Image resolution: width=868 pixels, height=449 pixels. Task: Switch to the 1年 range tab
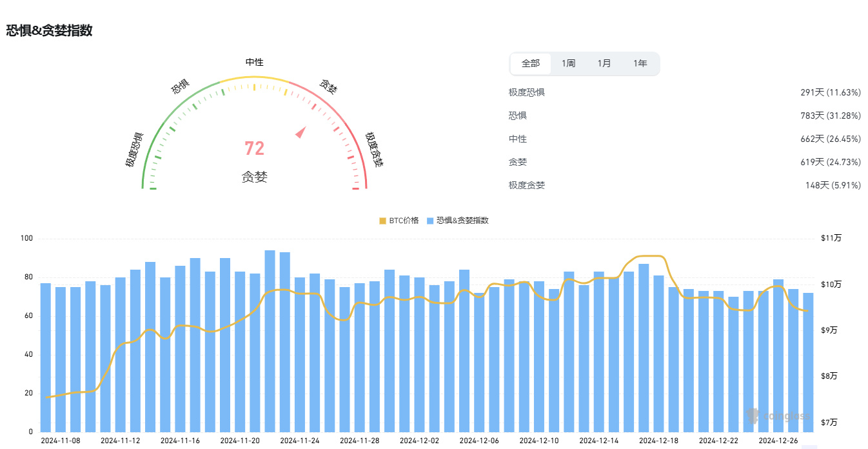(x=640, y=64)
